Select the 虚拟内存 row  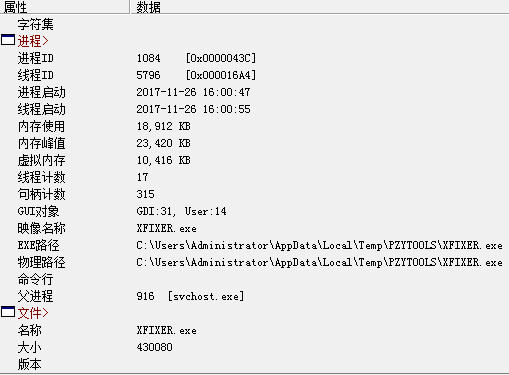254,160
